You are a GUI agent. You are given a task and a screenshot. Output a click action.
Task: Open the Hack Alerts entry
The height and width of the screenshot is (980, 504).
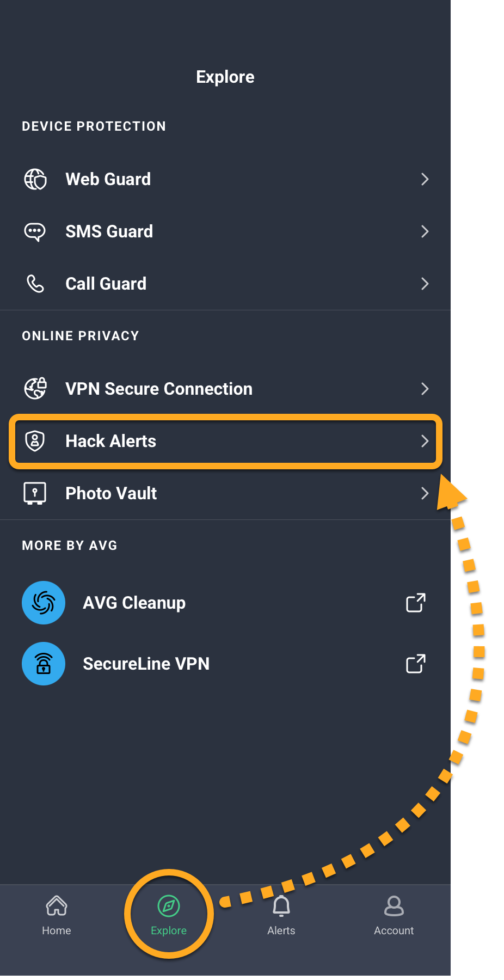click(225, 441)
